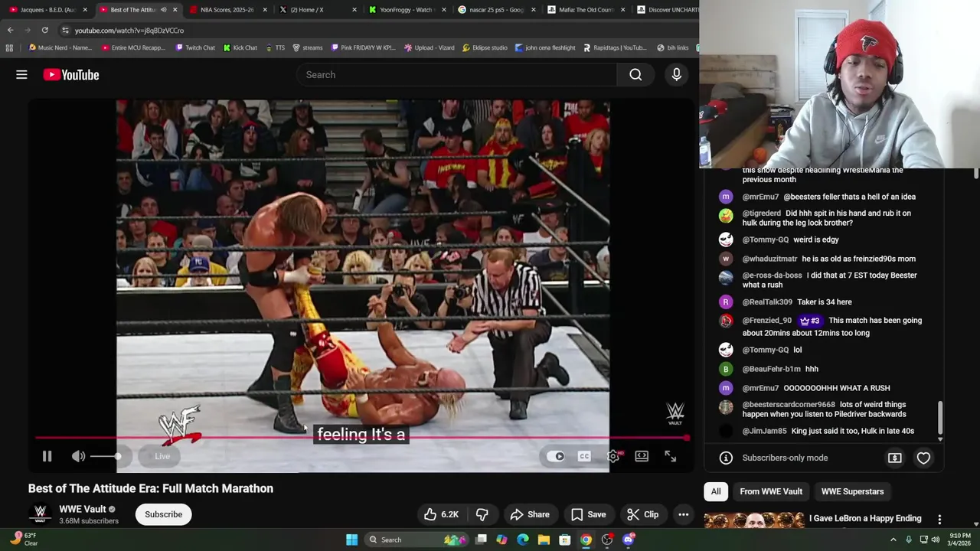
Task: Mute the tab via speaker icon
Action: [163, 10]
